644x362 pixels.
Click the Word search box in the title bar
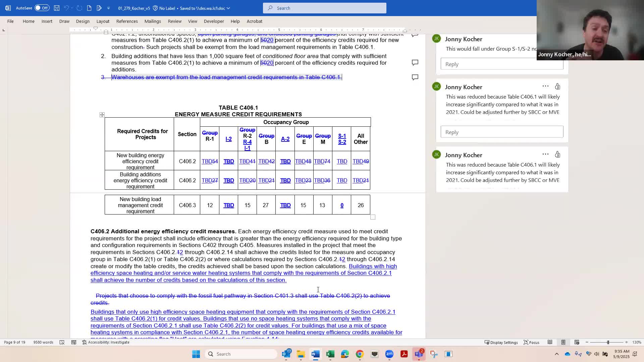[325, 8]
